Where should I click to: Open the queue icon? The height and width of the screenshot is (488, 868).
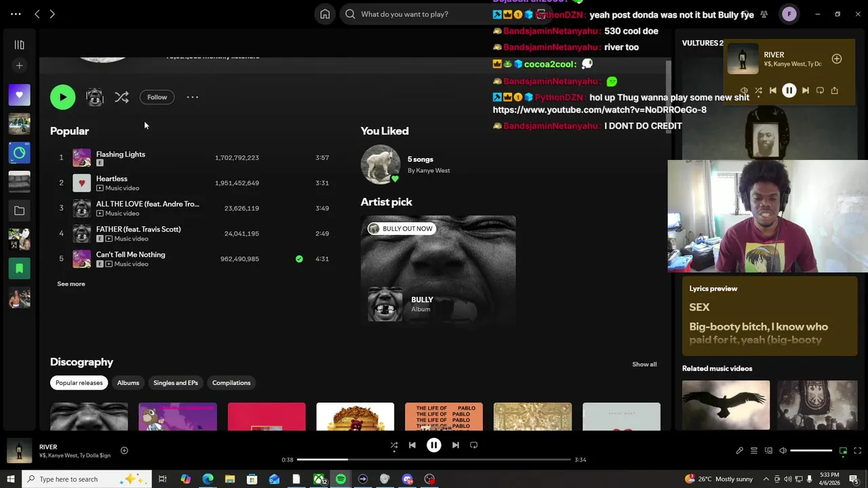coord(753,451)
